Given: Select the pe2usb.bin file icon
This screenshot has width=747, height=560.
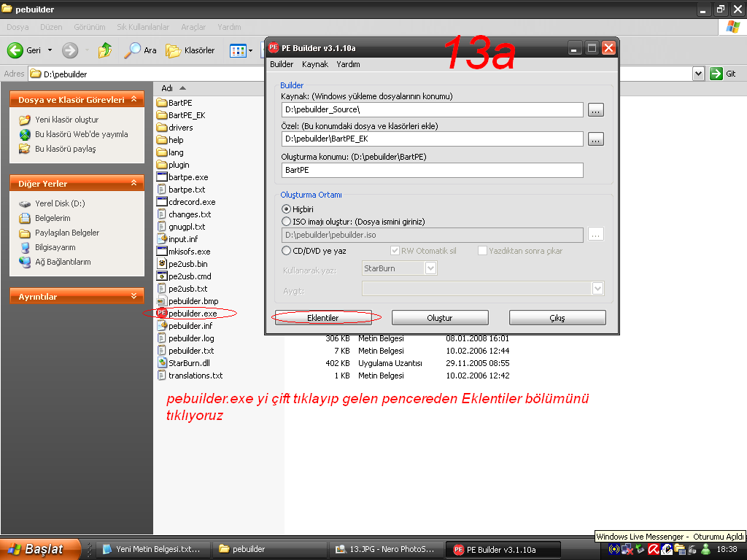Looking at the screenshot, I should (x=162, y=263).
